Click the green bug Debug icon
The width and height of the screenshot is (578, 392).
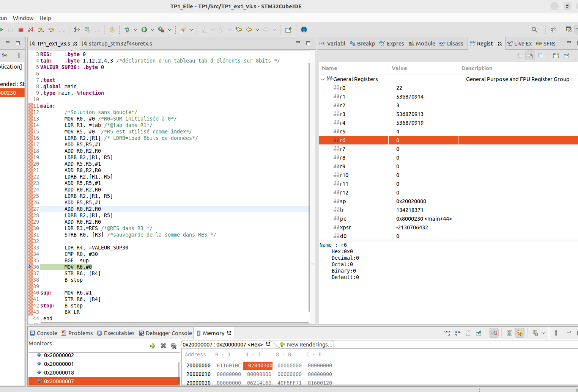128,30
